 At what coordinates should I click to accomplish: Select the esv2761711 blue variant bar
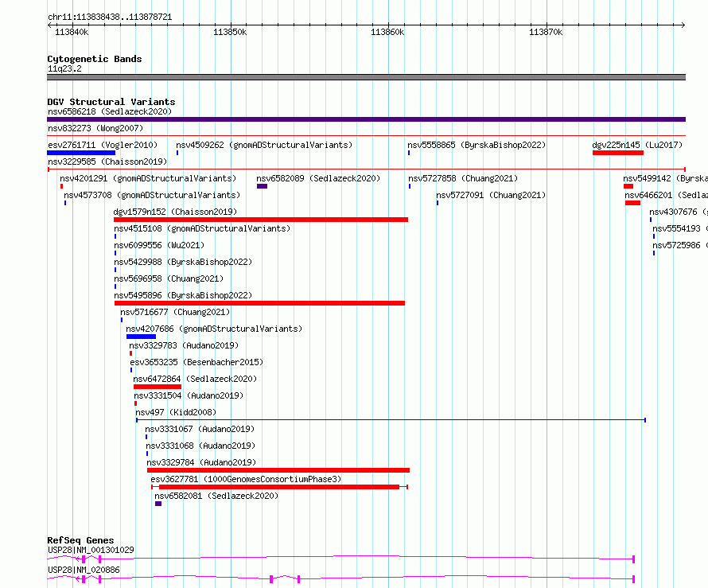click(81, 153)
